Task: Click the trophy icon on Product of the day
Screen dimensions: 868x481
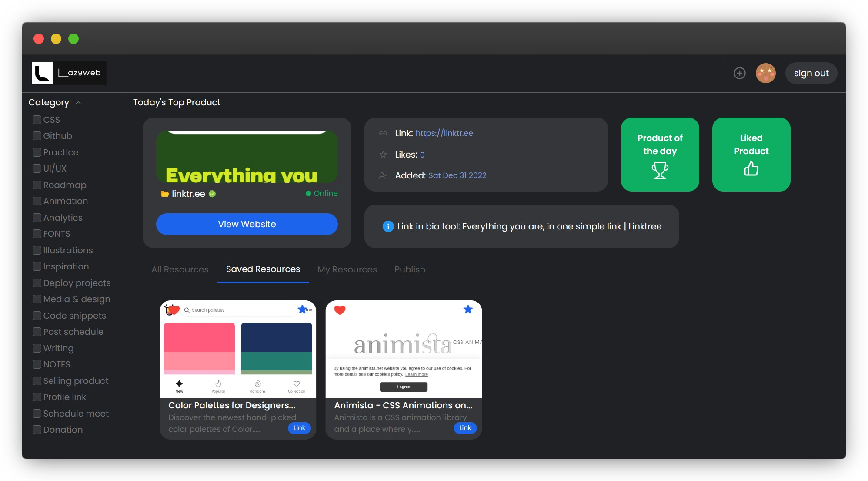Action: pyautogui.click(x=660, y=170)
